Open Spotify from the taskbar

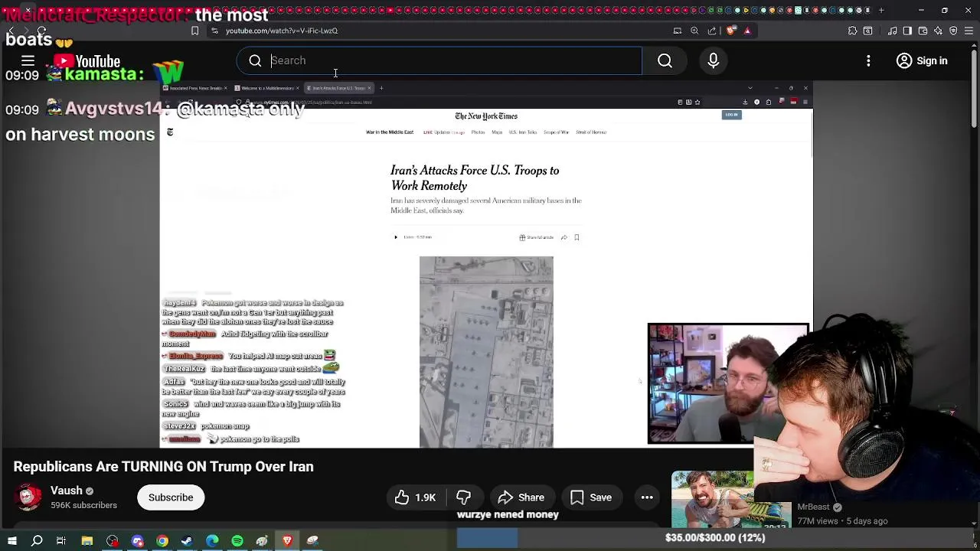(237, 541)
